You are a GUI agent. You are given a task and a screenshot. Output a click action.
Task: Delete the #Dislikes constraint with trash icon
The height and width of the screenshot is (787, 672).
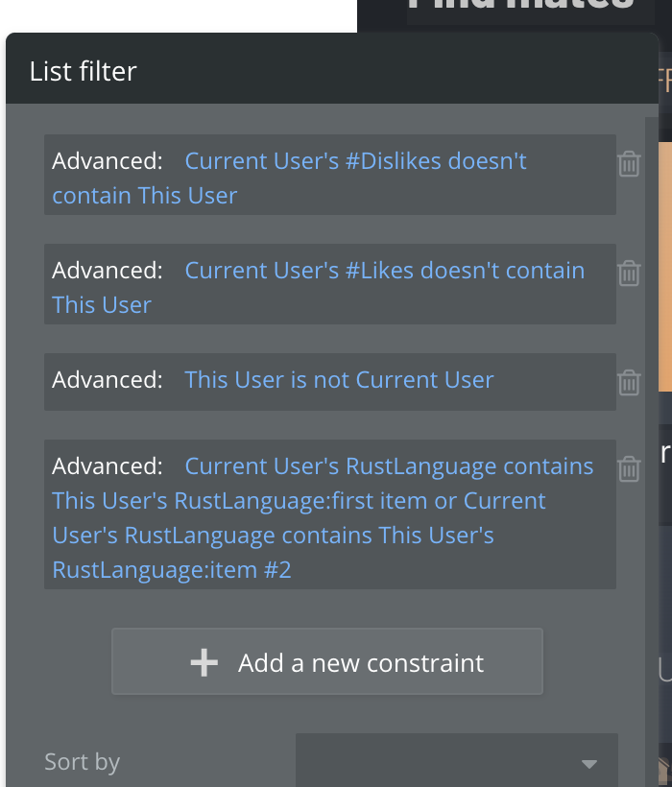coord(629,163)
